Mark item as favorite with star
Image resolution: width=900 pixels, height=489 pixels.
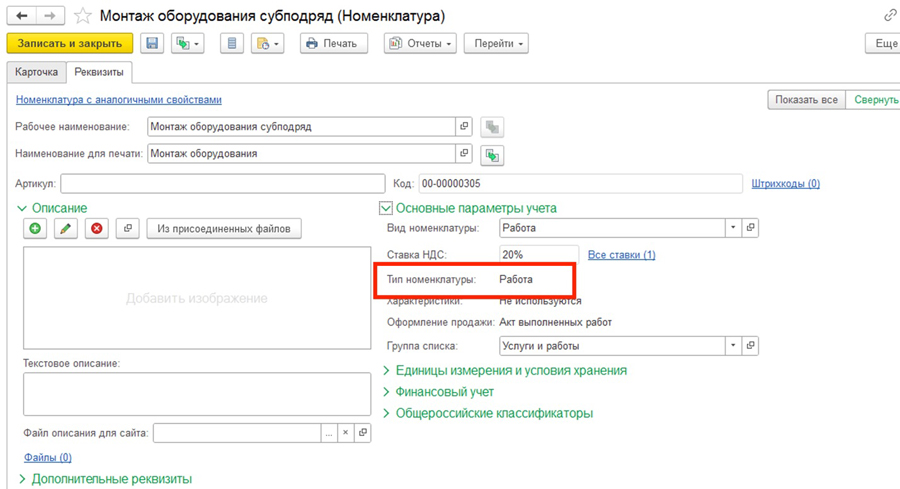83,16
